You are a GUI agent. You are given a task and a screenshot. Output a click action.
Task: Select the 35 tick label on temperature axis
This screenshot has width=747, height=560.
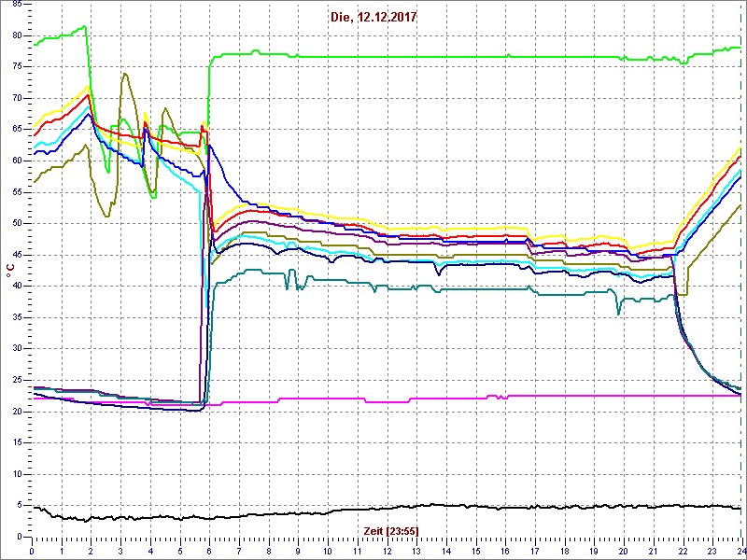coord(16,317)
